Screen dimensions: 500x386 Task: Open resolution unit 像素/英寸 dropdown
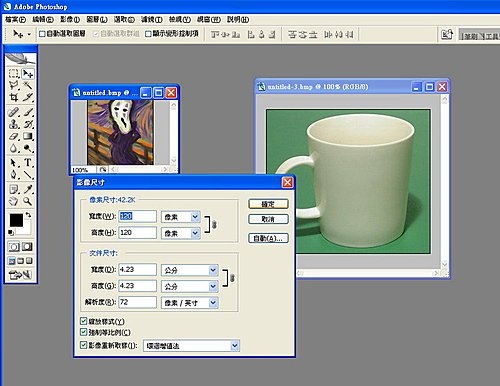click(213, 303)
